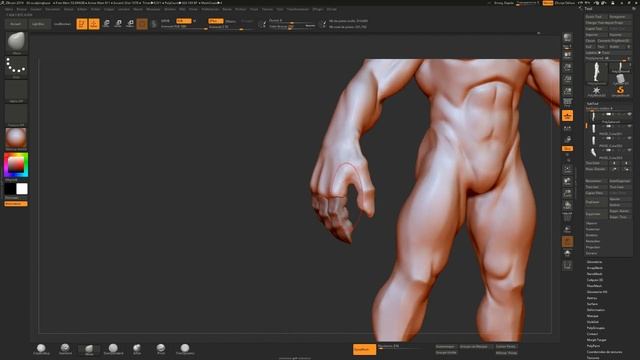
Task: Toggle the orange Rgb button
Action: [x=184, y=21]
